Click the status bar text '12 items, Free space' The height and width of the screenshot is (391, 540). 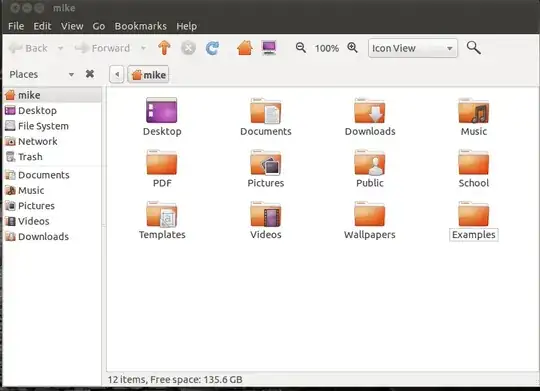tap(175, 380)
